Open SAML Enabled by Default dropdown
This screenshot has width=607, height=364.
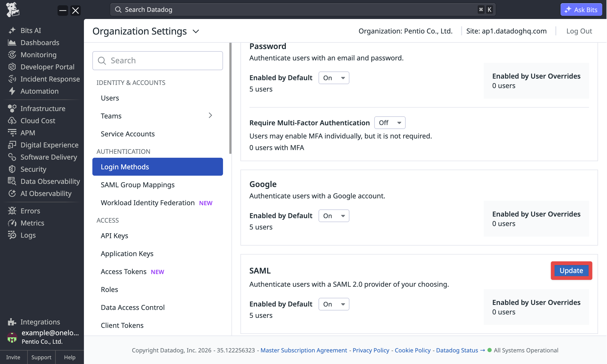coord(334,304)
